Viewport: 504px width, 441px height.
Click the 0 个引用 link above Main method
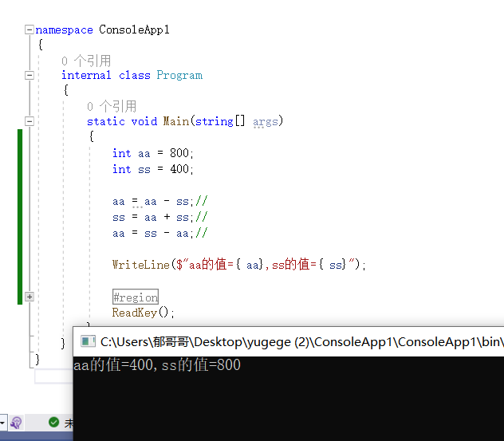[112, 106]
